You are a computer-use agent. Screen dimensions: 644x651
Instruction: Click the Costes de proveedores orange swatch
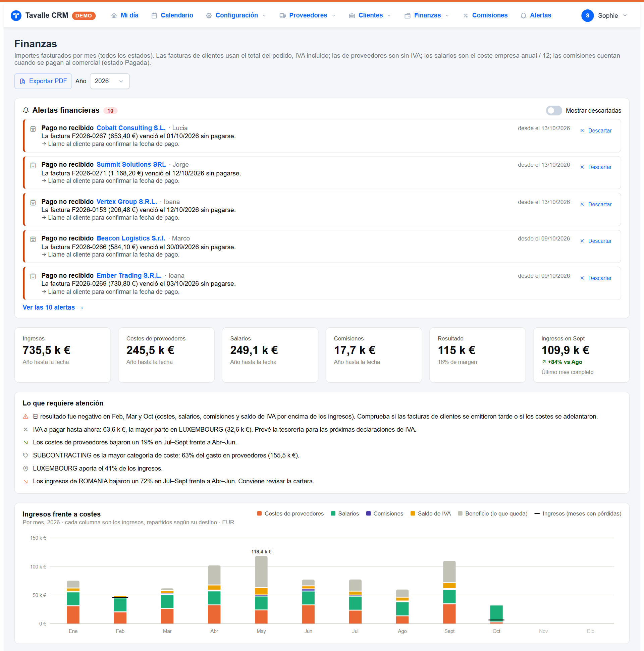point(259,513)
